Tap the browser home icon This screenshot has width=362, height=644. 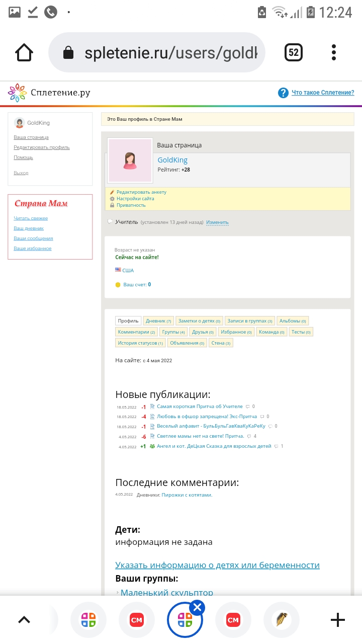coord(24,52)
